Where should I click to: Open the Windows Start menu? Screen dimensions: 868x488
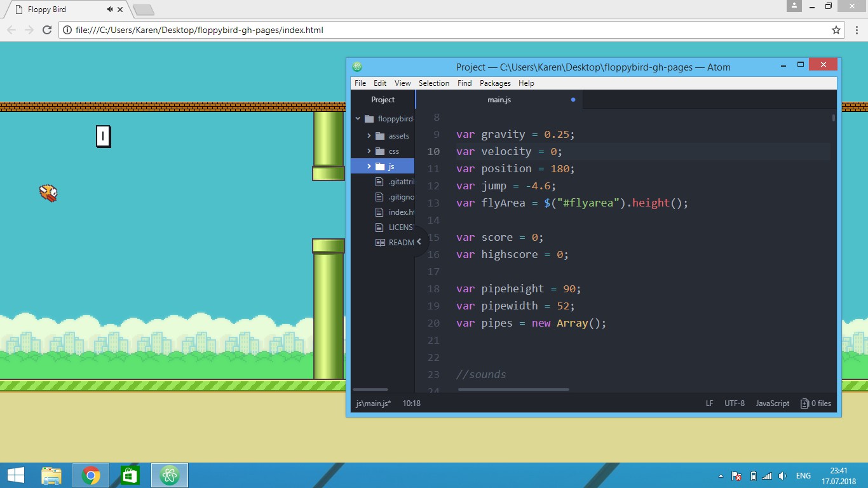(16, 475)
